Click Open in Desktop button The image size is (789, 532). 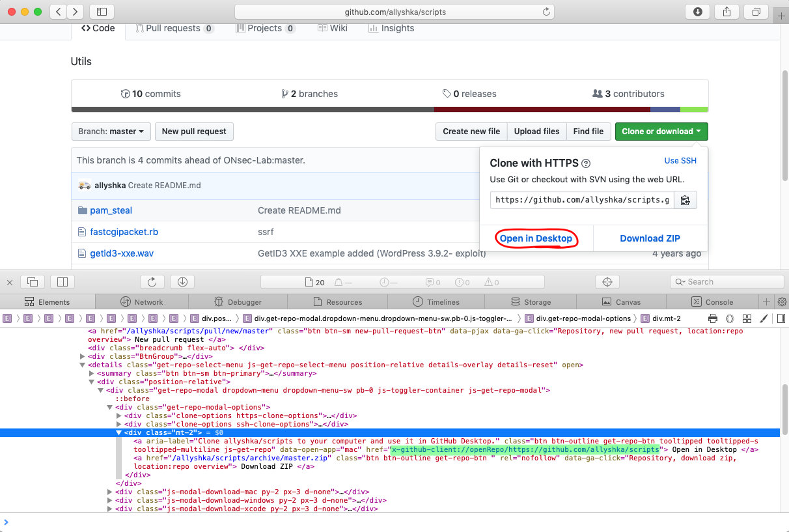pos(536,238)
